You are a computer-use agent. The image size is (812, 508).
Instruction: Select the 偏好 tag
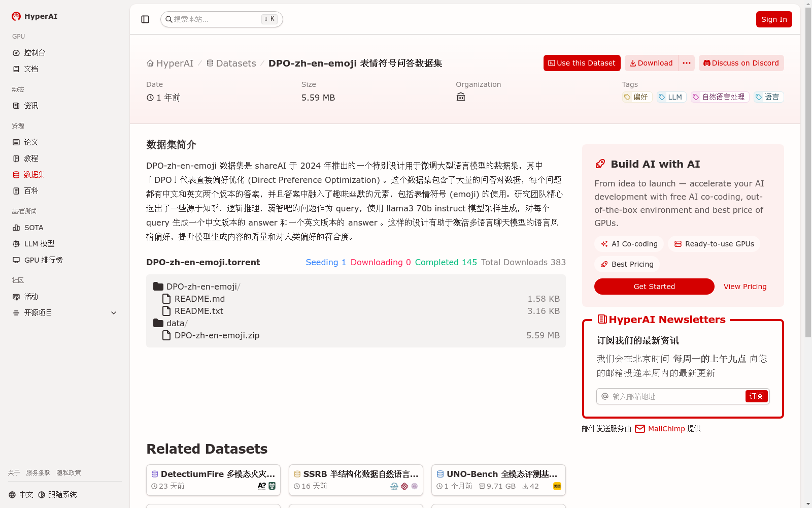pos(637,97)
